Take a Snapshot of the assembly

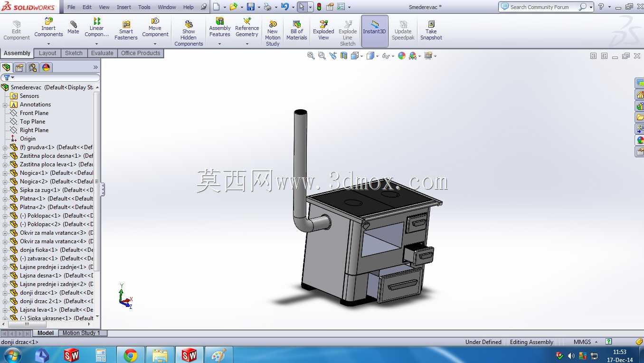[431, 30]
